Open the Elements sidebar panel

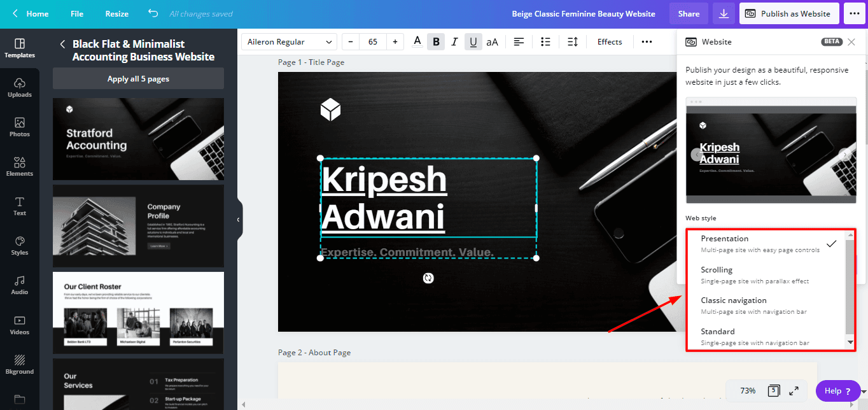coord(20,167)
